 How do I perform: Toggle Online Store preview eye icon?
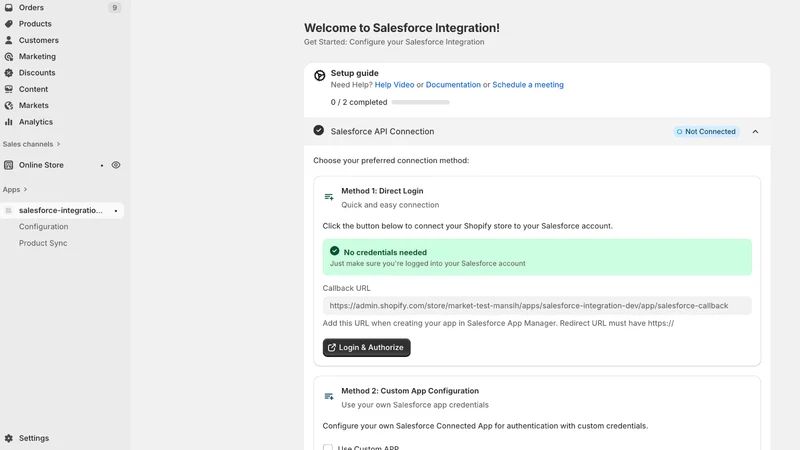pyautogui.click(x=116, y=165)
